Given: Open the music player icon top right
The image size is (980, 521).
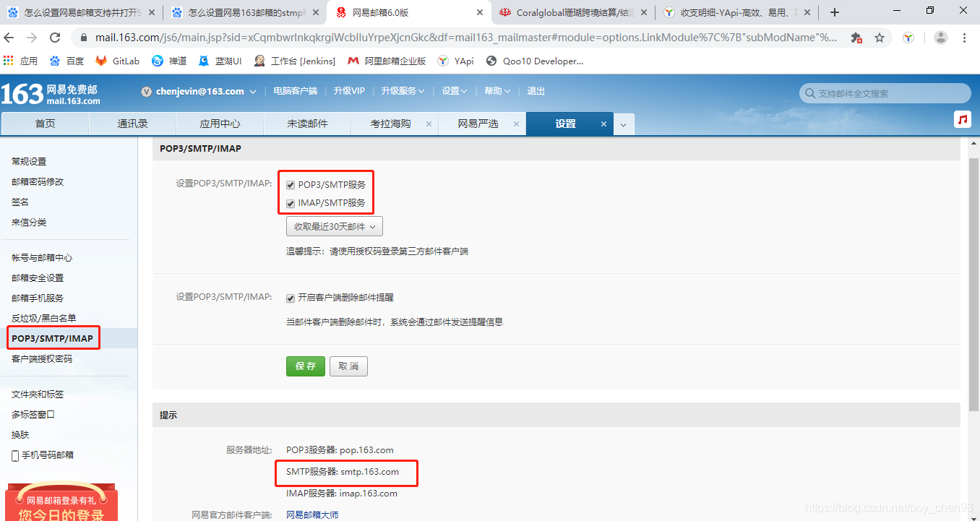Looking at the screenshot, I should point(963,119).
